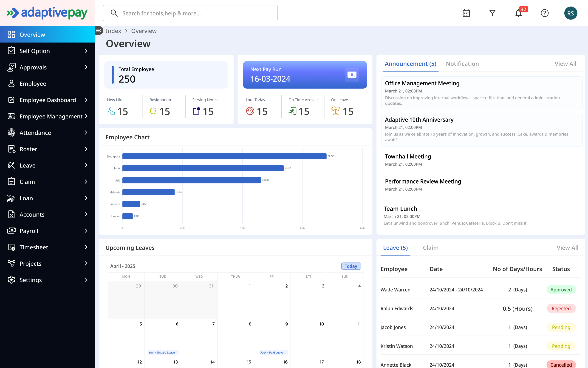Click the Loan hand-money icon
588x368 pixels.
[x=11, y=198]
